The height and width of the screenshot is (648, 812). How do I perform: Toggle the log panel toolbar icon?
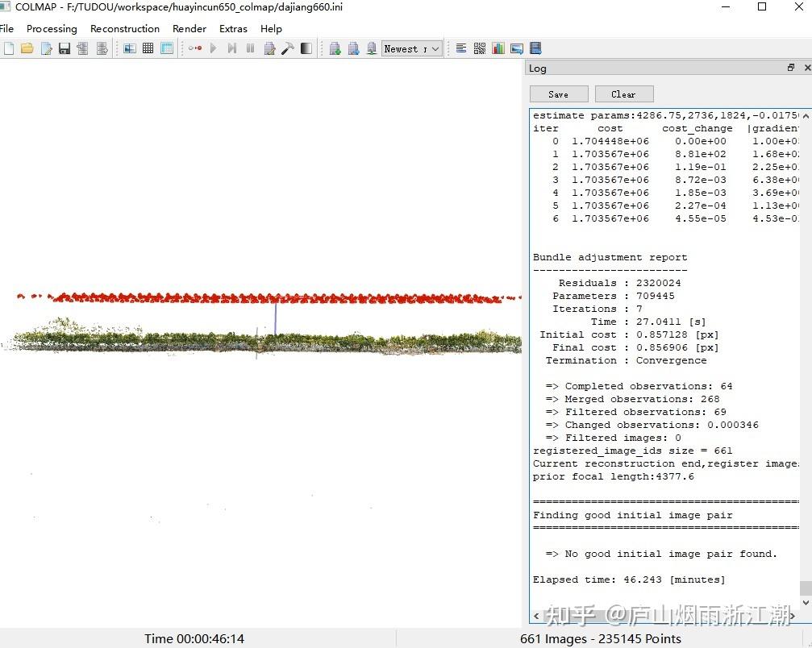pyautogui.click(x=461, y=48)
